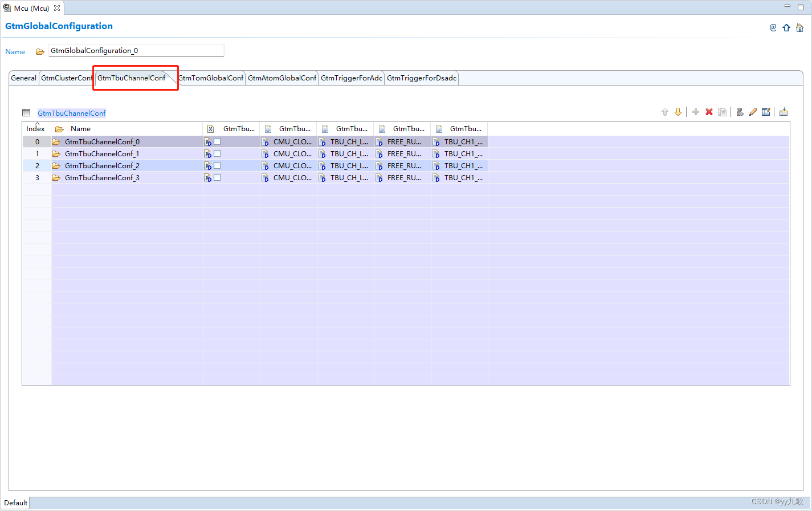Screen dimensions: 812x511
Task: Click document icon before FREE_RU... in GtmTbuChannelConf_1 row
Action: coord(379,153)
